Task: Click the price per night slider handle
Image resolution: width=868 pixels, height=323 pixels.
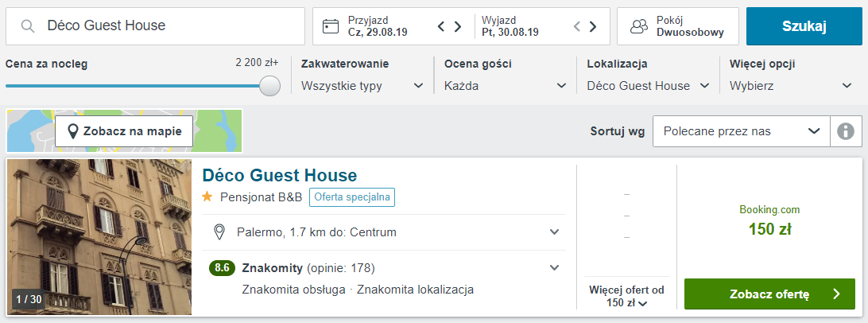Action: (270, 86)
